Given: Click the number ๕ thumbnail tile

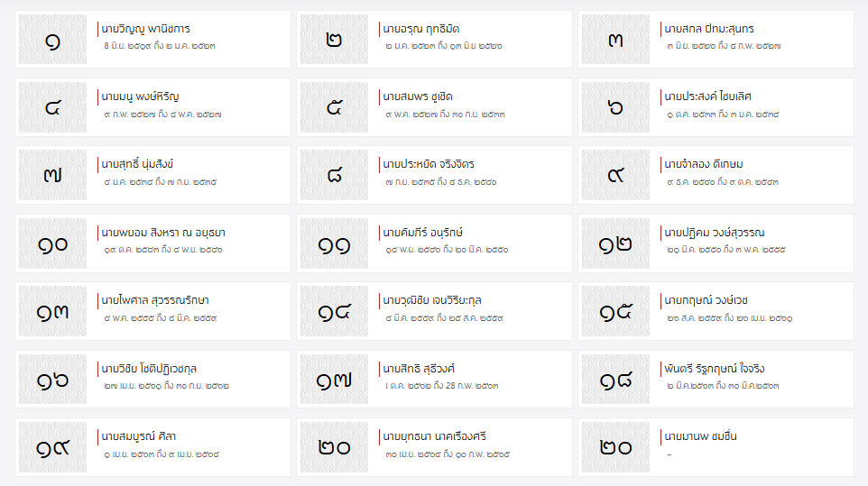Looking at the screenshot, I should [334, 107].
